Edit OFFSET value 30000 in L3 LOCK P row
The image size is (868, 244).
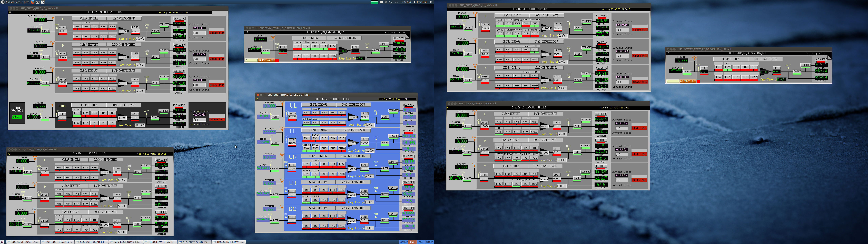coord(63,57)
